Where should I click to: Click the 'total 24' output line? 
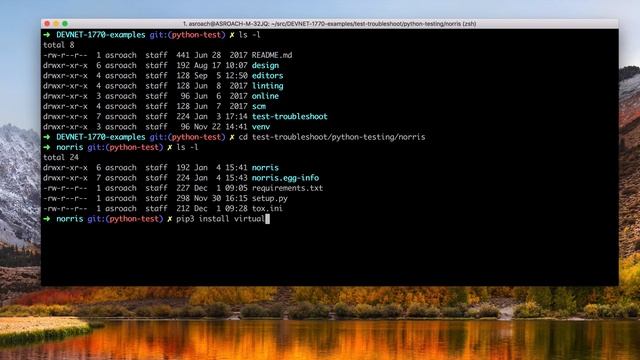(61, 158)
